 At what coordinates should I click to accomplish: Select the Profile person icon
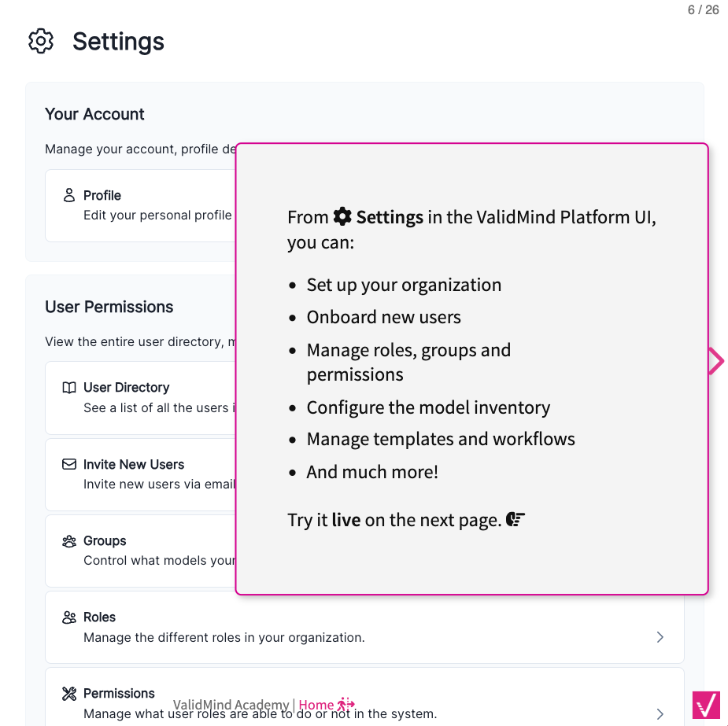[x=69, y=195]
